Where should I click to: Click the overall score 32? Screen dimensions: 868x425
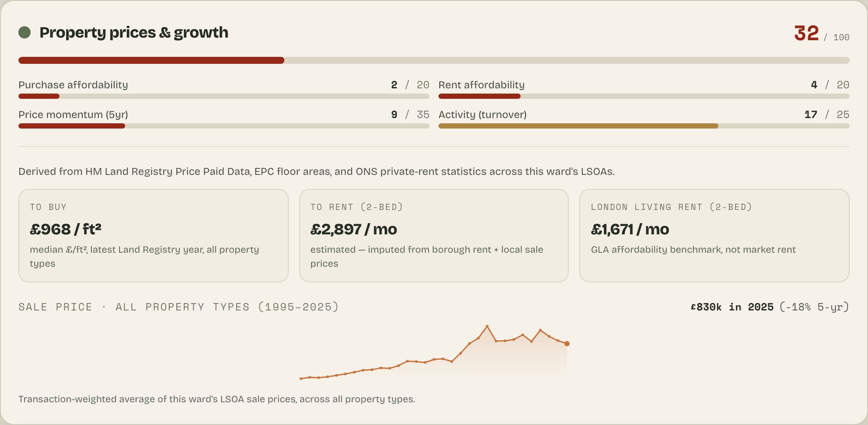[806, 33]
